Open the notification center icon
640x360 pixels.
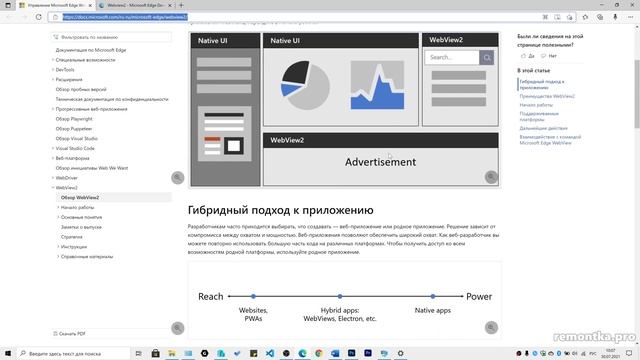pos(629,353)
